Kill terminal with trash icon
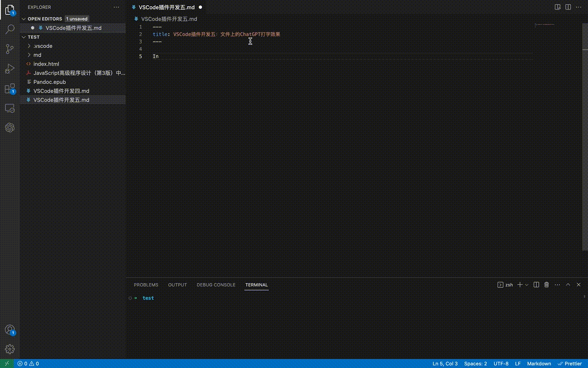This screenshot has width=588, height=368. click(547, 285)
